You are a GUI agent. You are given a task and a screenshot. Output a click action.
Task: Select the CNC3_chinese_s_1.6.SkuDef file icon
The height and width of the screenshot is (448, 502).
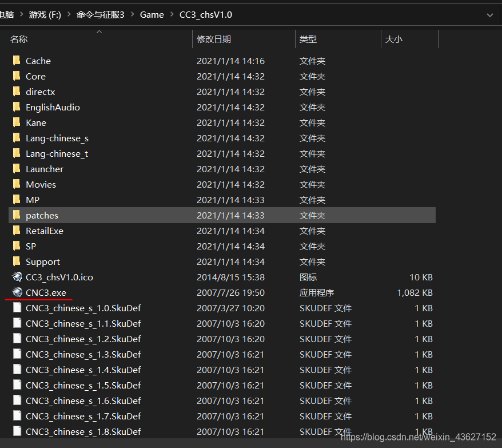[17, 401]
